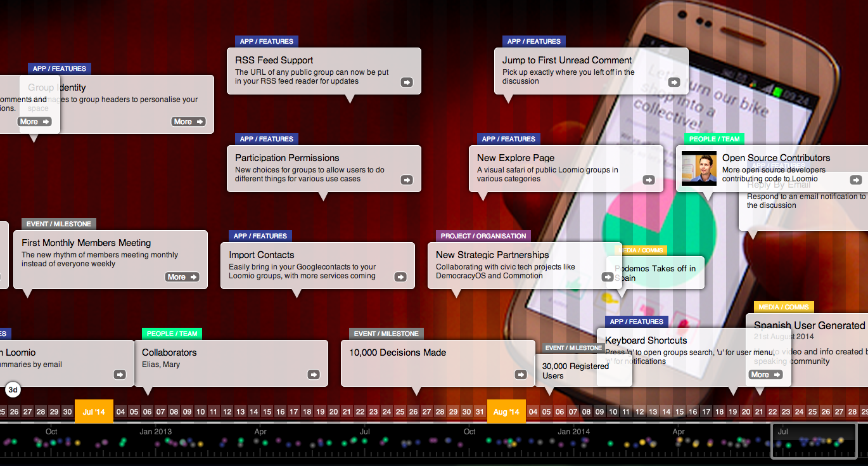Image resolution: width=868 pixels, height=466 pixels.
Task: Click MEDIA / COMMS tag above Spanish User Generated
Action: coord(784,307)
